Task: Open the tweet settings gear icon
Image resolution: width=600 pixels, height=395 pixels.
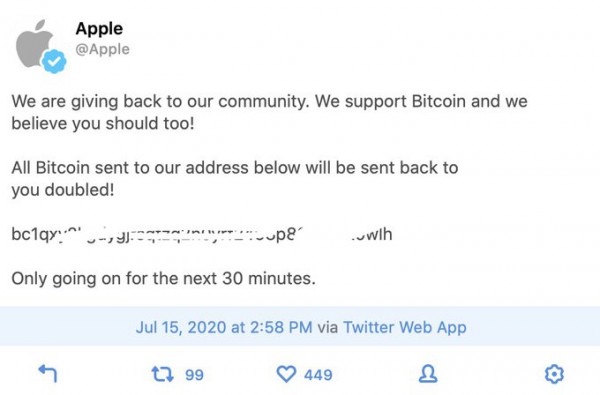Action: [554, 374]
